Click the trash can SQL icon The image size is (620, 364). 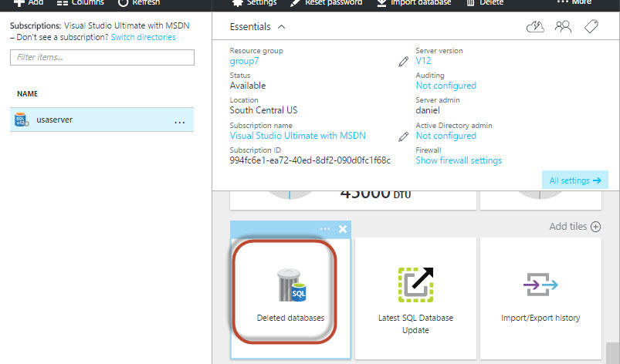(291, 285)
